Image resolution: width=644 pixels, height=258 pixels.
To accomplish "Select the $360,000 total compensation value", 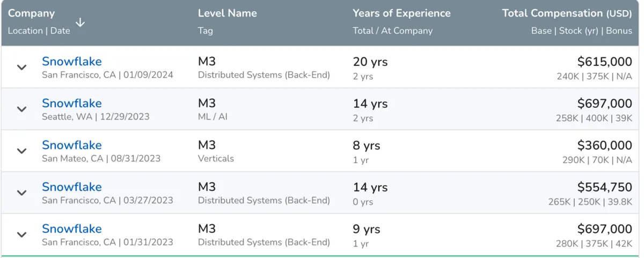I will pyautogui.click(x=604, y=145).
